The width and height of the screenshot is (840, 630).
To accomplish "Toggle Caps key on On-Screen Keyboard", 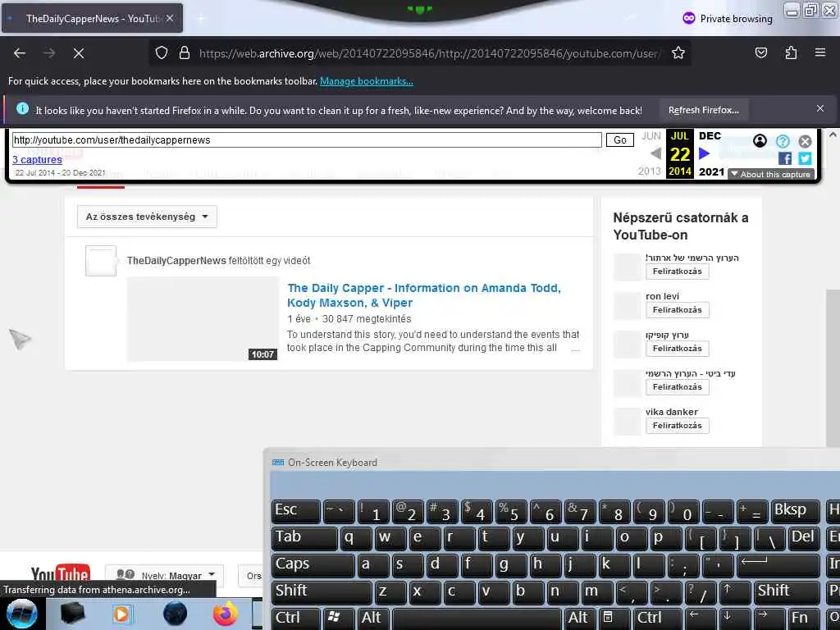I will [313, 566].
